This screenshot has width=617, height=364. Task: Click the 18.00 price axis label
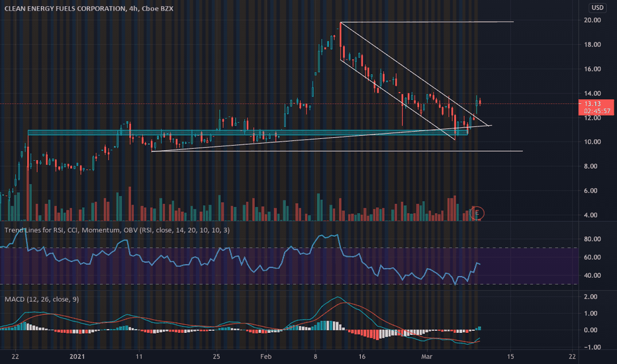(593, 44)
